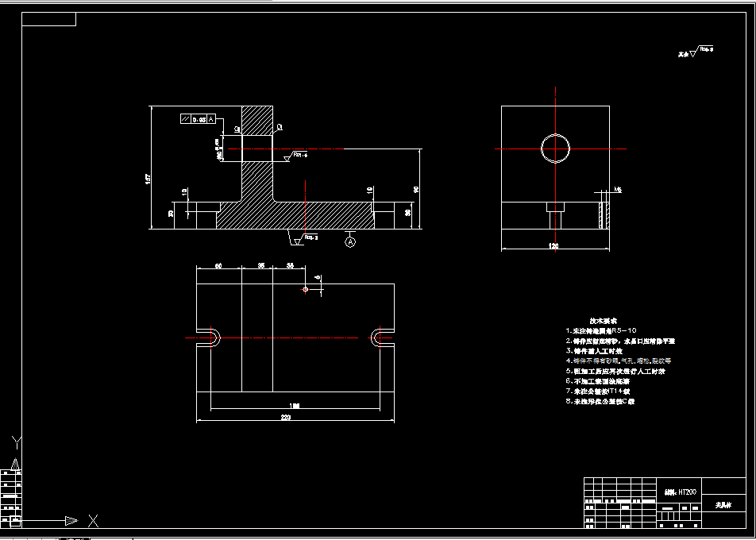Select the 220 overall length dimension
756x540 pixels.
click(286, 418)
